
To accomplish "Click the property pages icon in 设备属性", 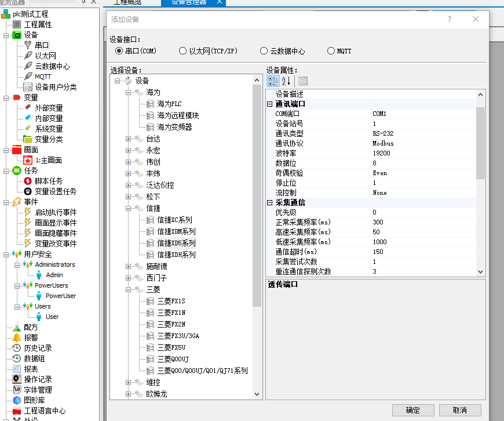I will coord(303,81).
